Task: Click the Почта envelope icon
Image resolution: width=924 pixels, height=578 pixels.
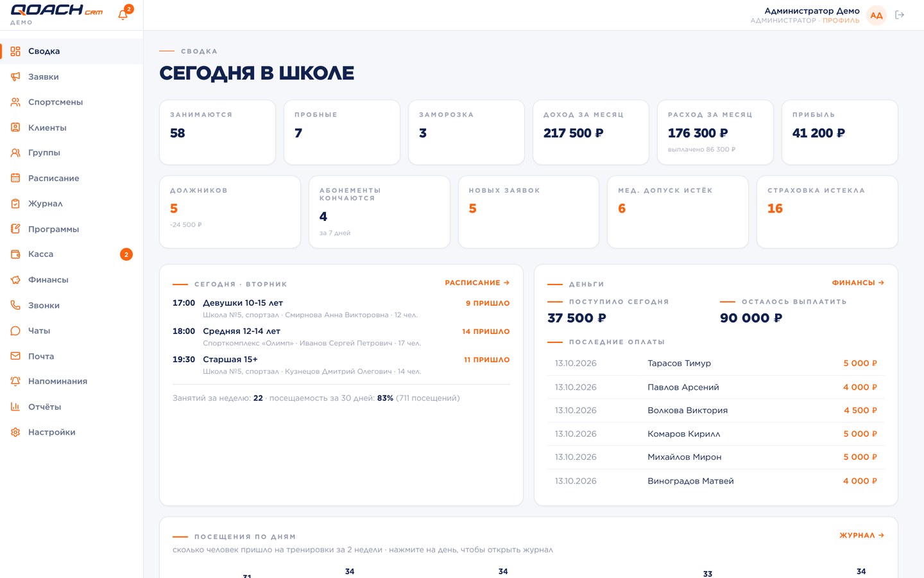Action: point(15,356)
